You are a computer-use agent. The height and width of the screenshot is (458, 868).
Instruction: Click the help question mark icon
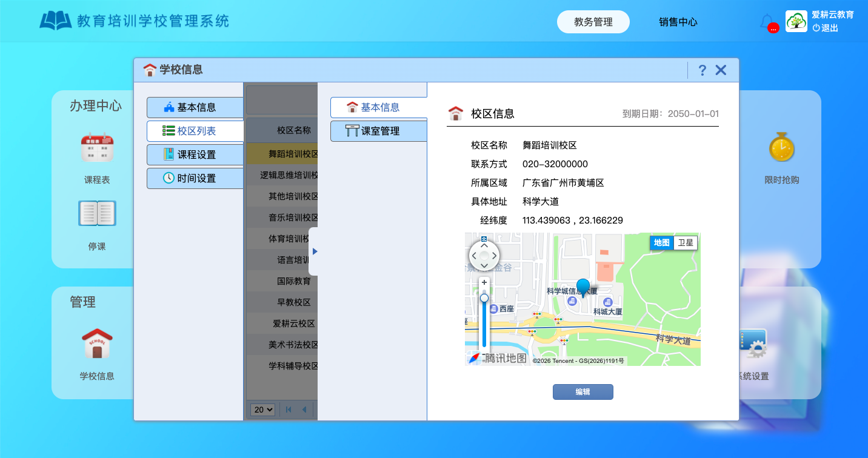click(x=702, y=70)
